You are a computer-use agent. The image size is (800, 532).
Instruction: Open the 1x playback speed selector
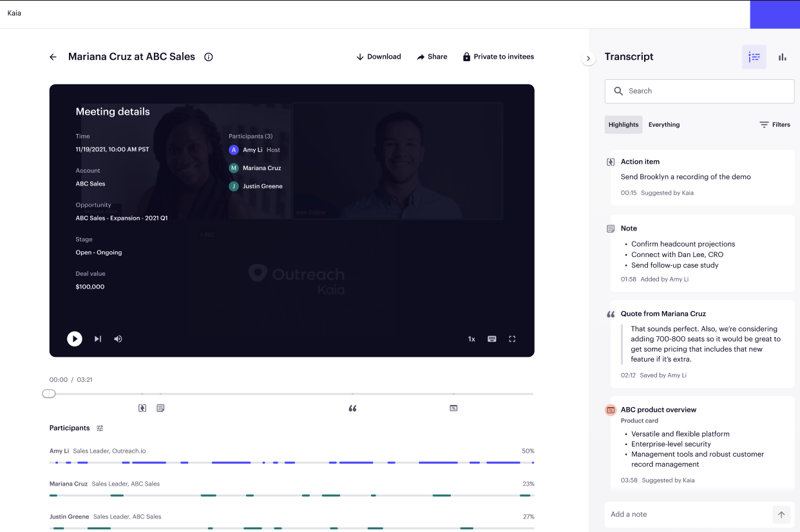471,338
